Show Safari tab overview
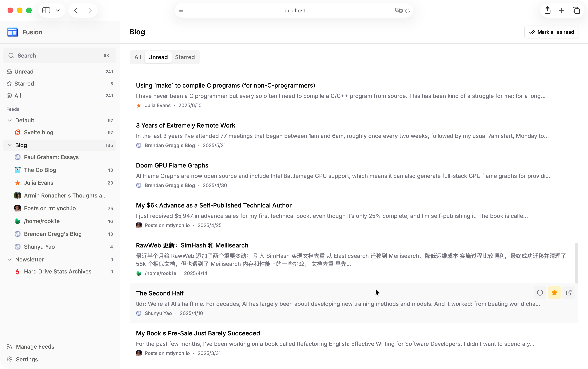 [x=576, y=10]
